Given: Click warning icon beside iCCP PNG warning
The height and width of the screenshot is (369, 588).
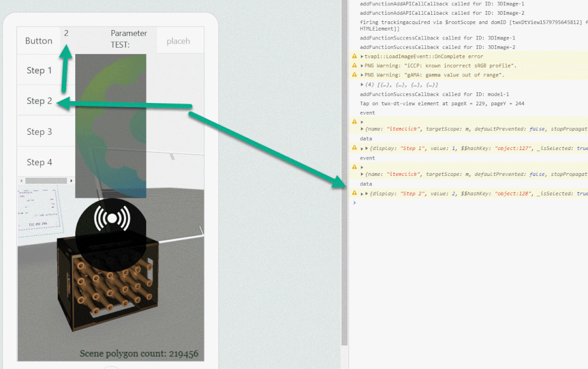Looking at the screenshot, I should [x=354, y=66].
